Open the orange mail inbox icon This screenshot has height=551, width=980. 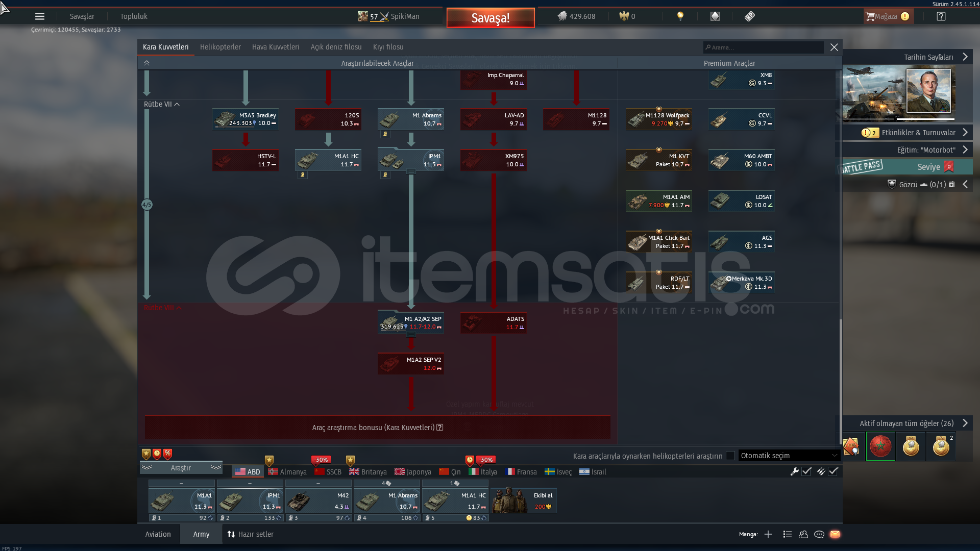coord(835,534)
